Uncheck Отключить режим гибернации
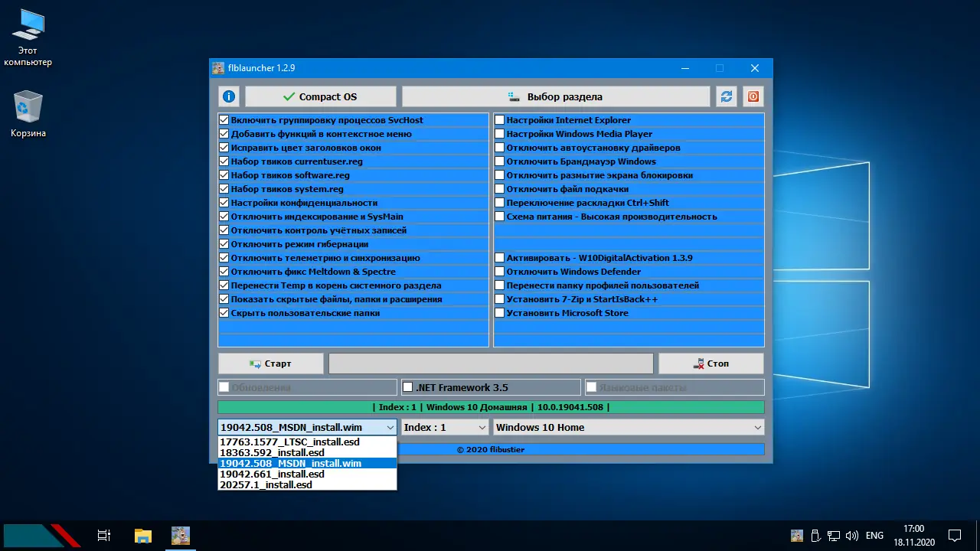 pos(224,244)
